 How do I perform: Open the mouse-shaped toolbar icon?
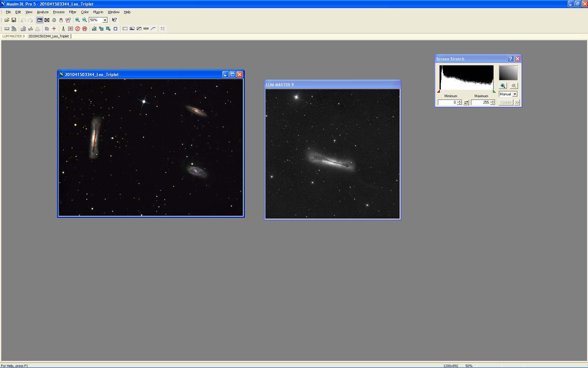[x=61, y=20]
